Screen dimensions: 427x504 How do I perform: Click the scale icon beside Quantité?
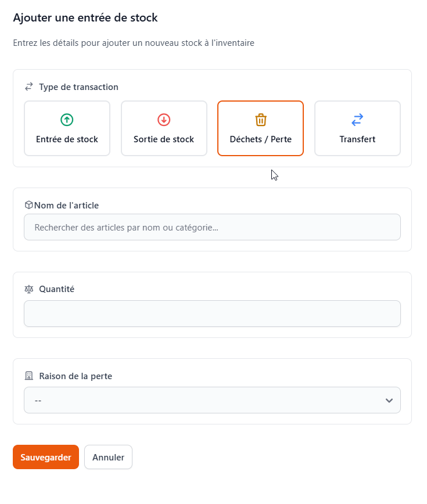(29, 289)
